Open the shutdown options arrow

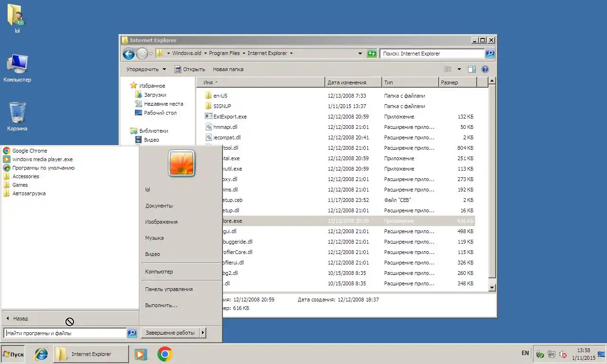click(x=203, y=333)
